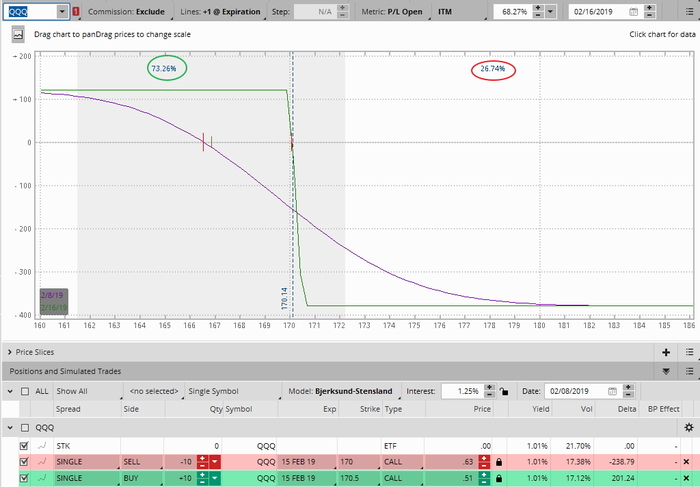This screenshot has height=487, width=700.
Task: Toggle the price lock icon on the BUY row
Action: coord(499,479)
